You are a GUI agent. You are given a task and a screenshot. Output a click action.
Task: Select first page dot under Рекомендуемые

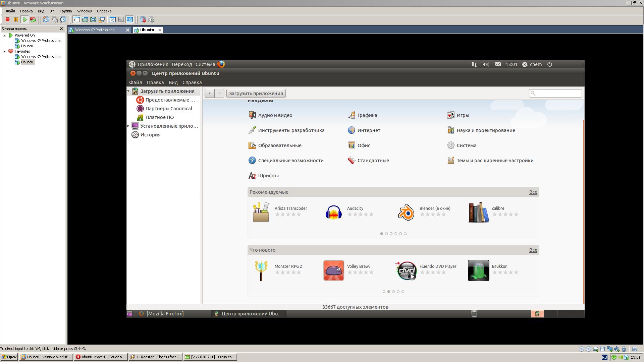tap(381, 234)
